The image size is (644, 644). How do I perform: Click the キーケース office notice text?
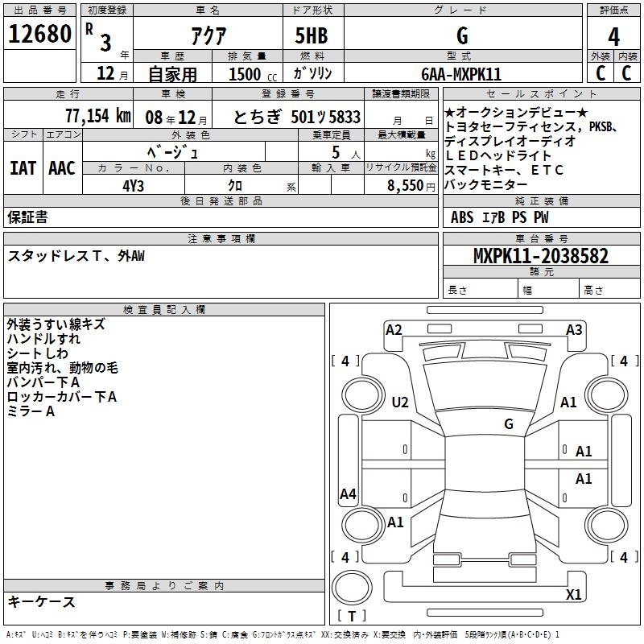pyautogui.click(x=41, y=602)
